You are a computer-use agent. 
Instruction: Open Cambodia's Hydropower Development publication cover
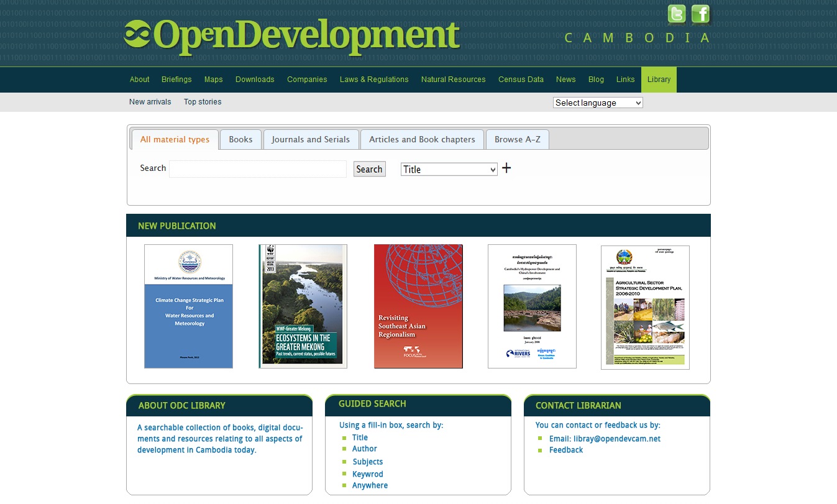click(x=532, y=306)
